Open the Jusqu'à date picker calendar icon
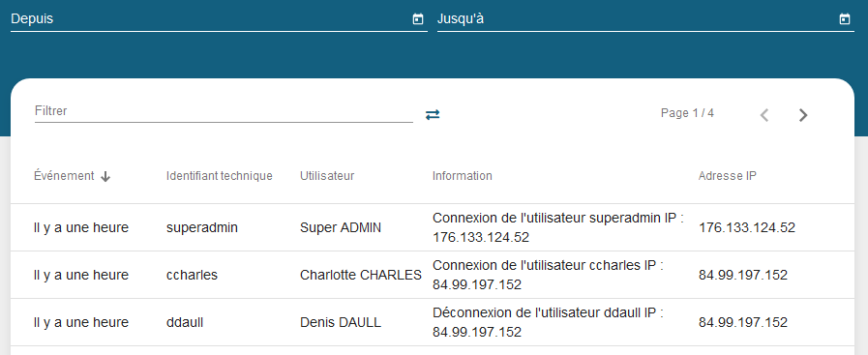The height and width of the screenshot is (355, 868). (x=844, y=19)
